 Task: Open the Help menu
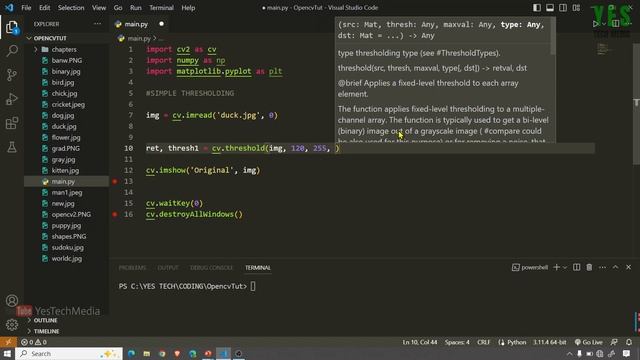[188, 8]
